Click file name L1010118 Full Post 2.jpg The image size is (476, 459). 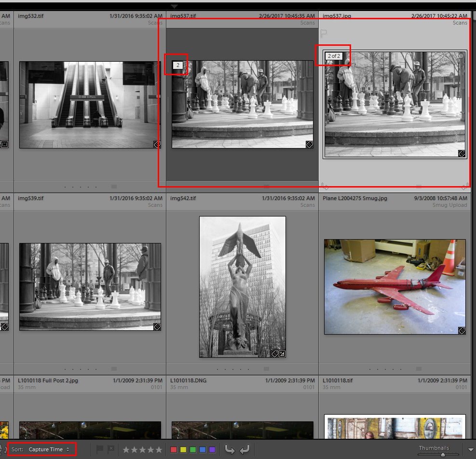pos(48,380)
